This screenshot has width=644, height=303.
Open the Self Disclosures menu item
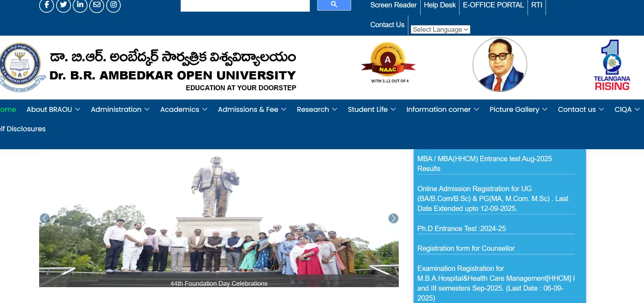tap(23, 129)
